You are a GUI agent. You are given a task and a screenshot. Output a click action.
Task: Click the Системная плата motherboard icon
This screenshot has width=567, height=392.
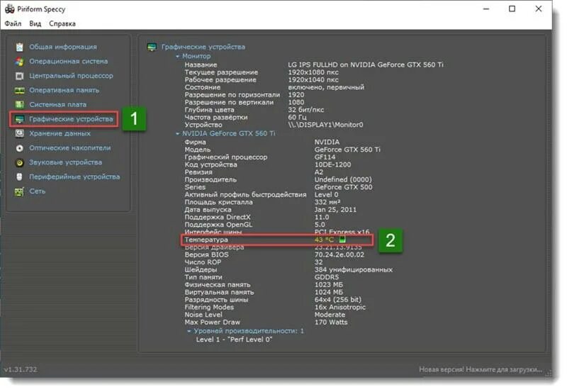(20, 105)
